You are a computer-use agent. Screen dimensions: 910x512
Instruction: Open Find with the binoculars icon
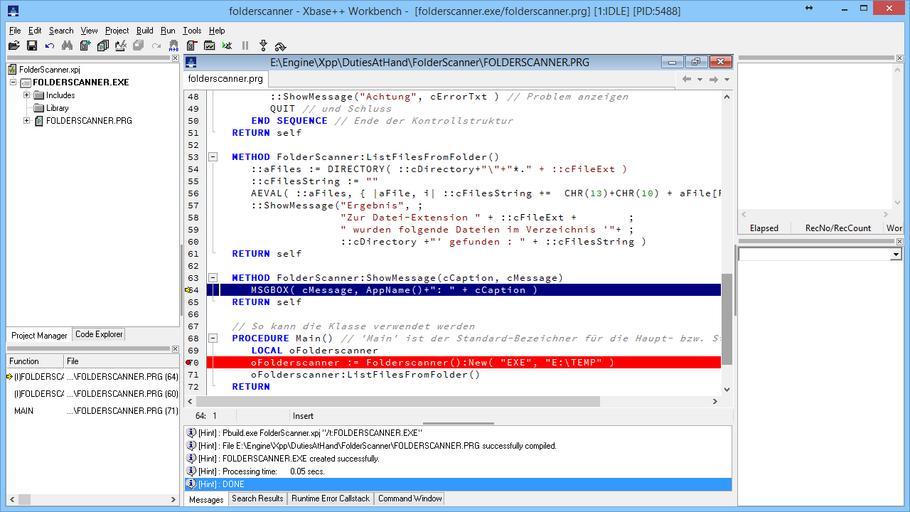tap(68, 46)
